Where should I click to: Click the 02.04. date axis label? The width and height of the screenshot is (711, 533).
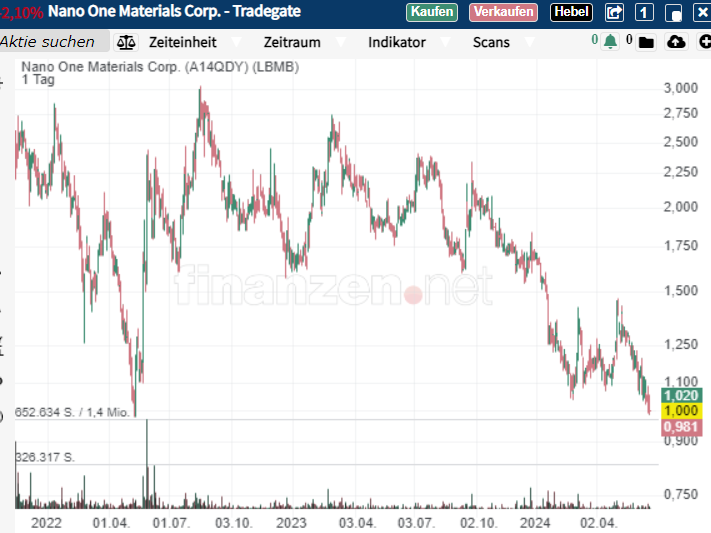(x=599, y=523)
